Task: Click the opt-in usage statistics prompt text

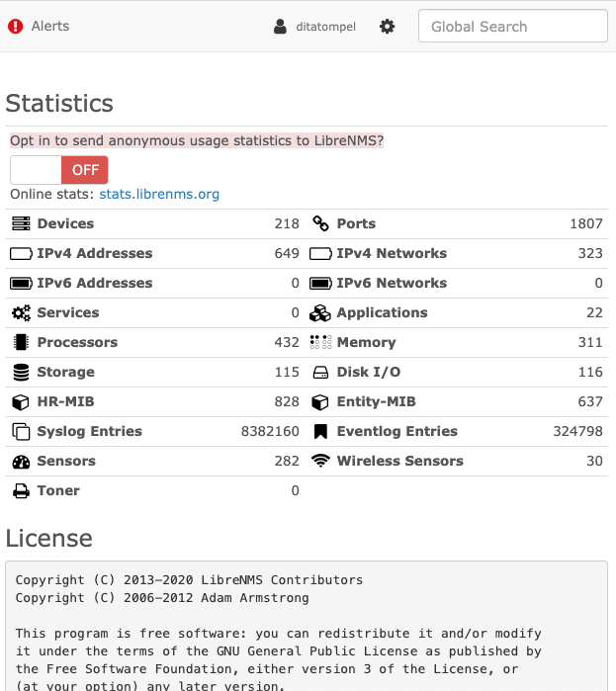Action: (197, 140)
